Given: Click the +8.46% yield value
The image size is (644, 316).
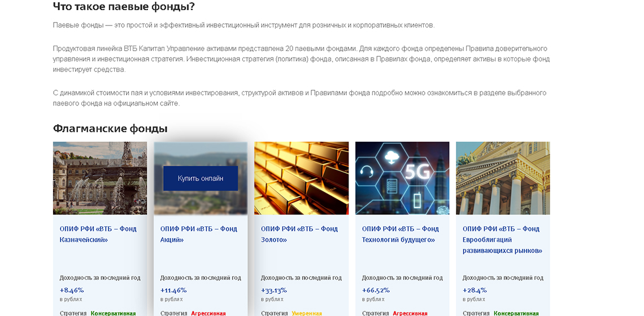Looking at the screenshot, I should [x=72, y=290].
